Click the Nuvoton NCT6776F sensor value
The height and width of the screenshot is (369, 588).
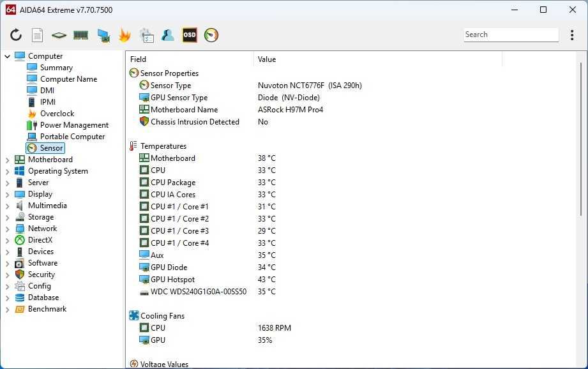pyautogui.click(x=310, y=86)
